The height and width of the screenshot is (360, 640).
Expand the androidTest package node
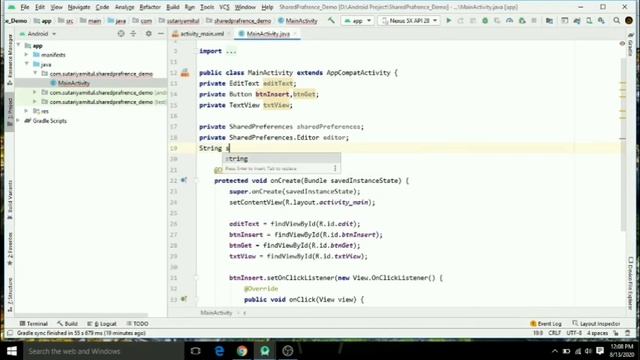(35, 92)
